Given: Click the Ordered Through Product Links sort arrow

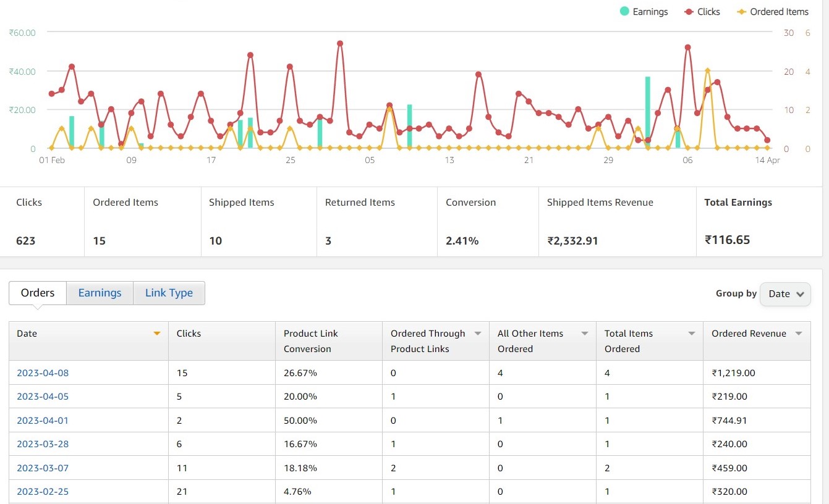Looking at the screenshot, I should pyautogui.click(x=478, y=333).
